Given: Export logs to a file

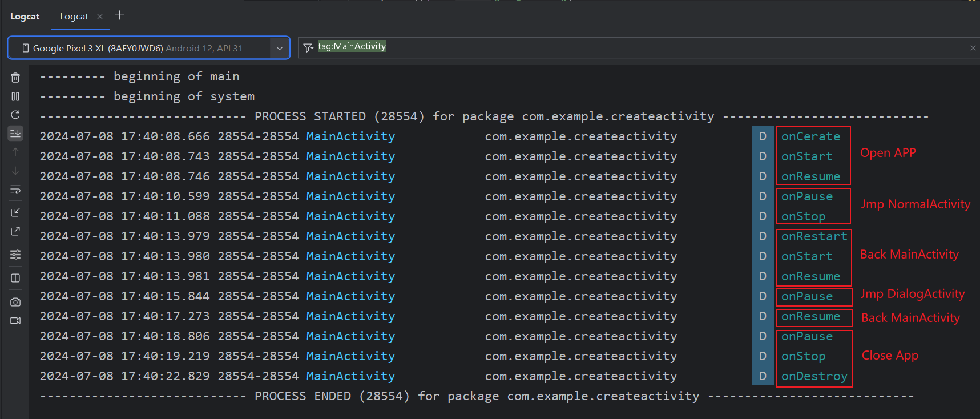Looking at the screenshot, I should [x=15, y=231].
